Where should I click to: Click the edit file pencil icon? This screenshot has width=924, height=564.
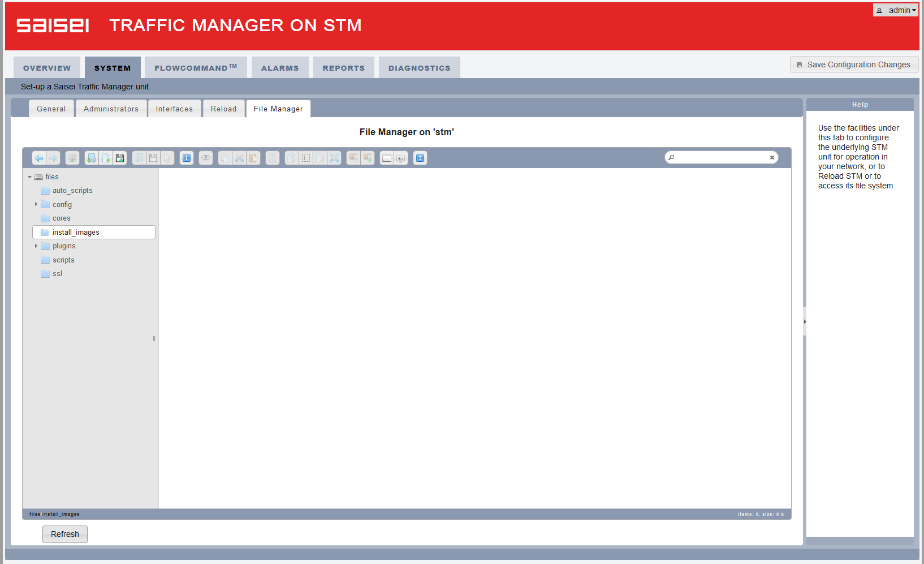320,158
